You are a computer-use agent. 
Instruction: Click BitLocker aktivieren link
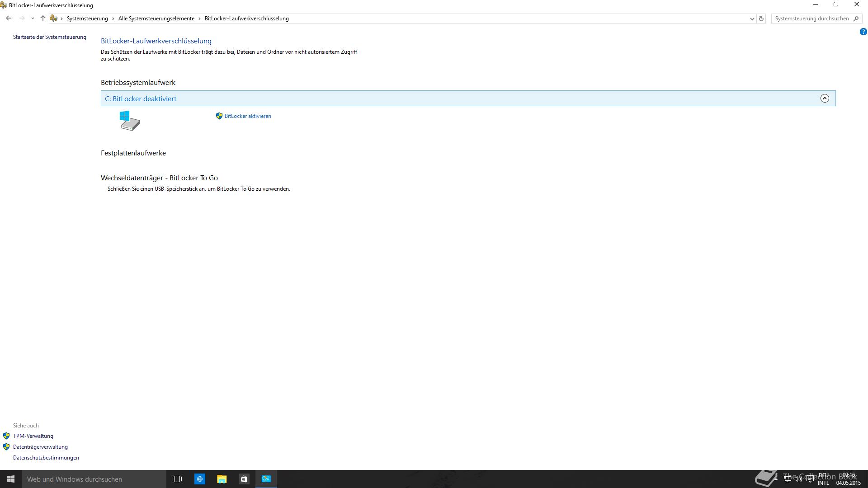click(x=248, y=116)
